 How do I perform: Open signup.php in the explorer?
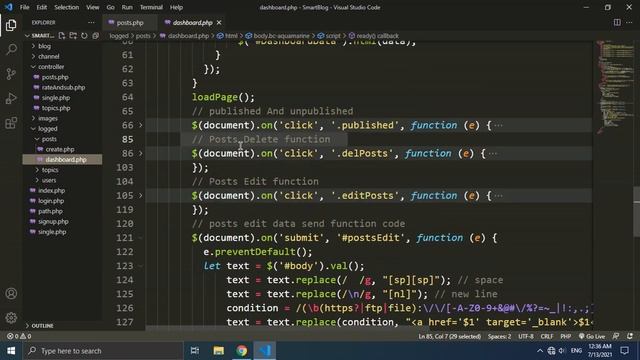pyautogui.click(x=53, y=222)
